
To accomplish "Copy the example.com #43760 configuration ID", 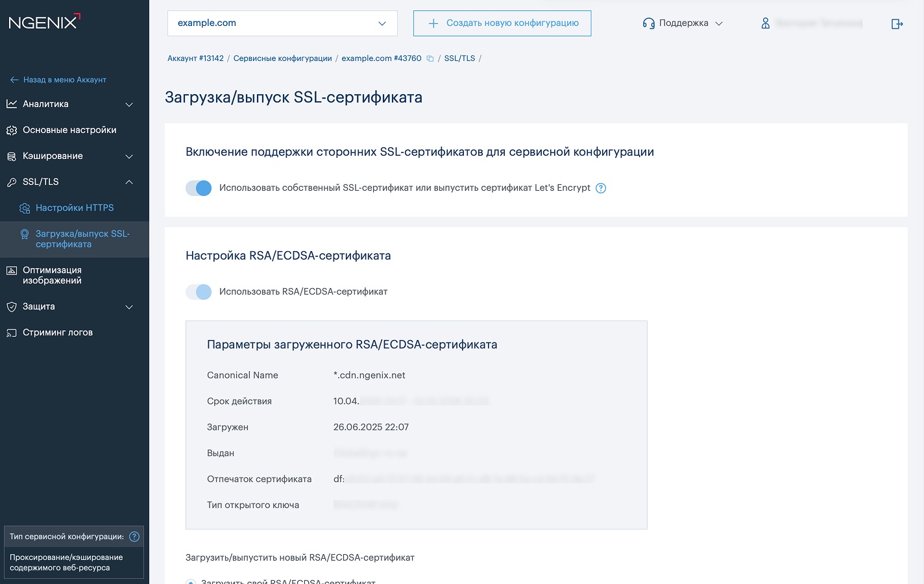I will [x=430, y=58].
